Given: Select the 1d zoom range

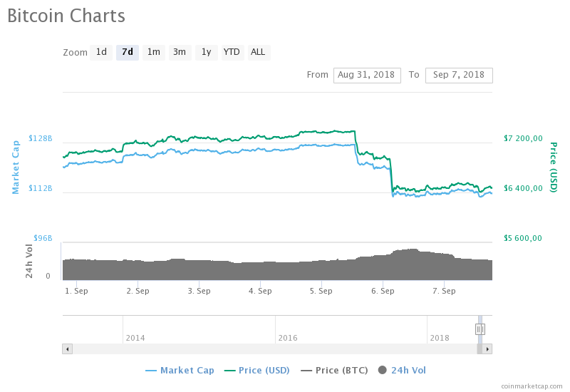Looking at the screenshot, I should tap(101, 52).
